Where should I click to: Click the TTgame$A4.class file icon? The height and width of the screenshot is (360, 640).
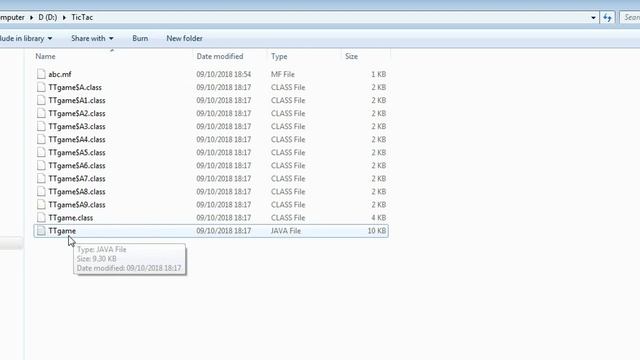(41, 139)
